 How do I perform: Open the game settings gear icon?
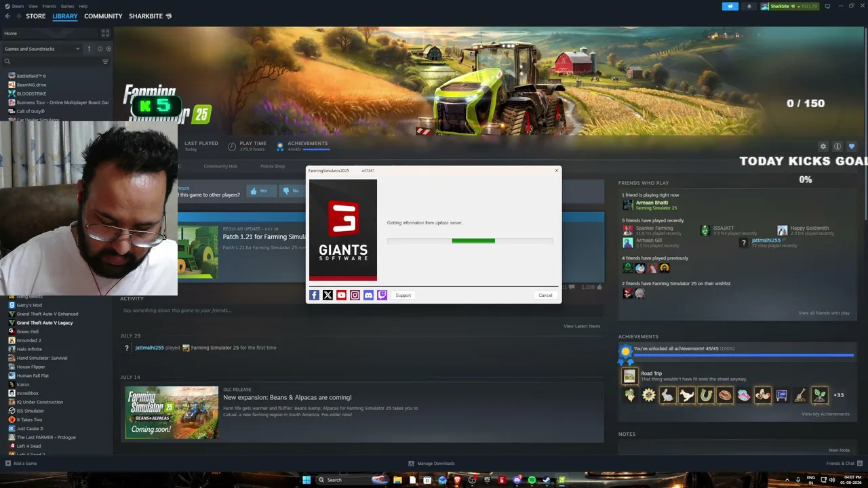coord(823,146)
